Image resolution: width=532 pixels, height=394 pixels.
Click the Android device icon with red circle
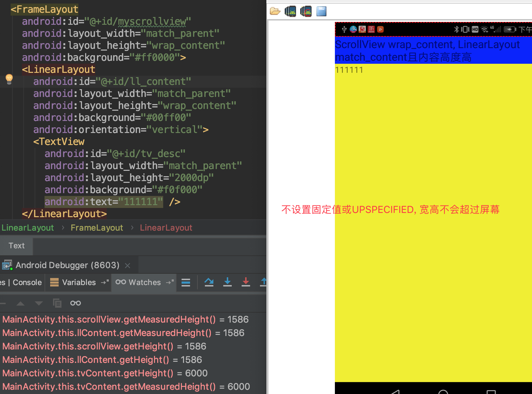click(x=306, y=11)
